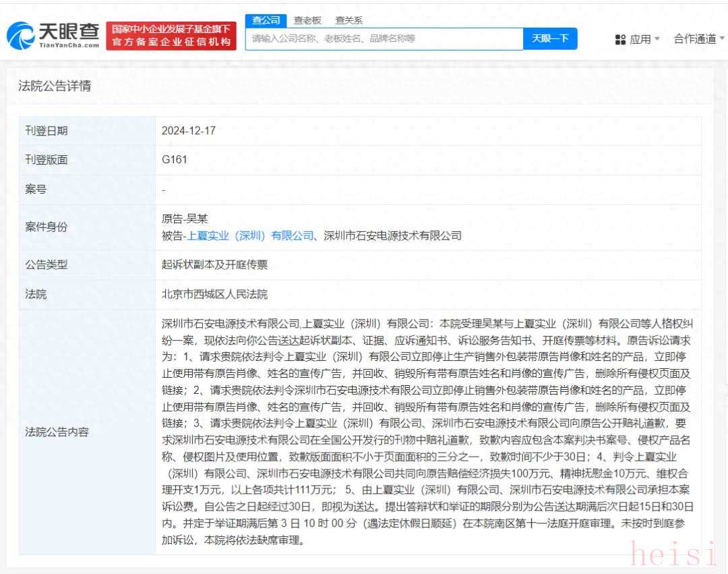
Task: Expand the 应用 dropdown arrow
Action: (x=657, y=40)
